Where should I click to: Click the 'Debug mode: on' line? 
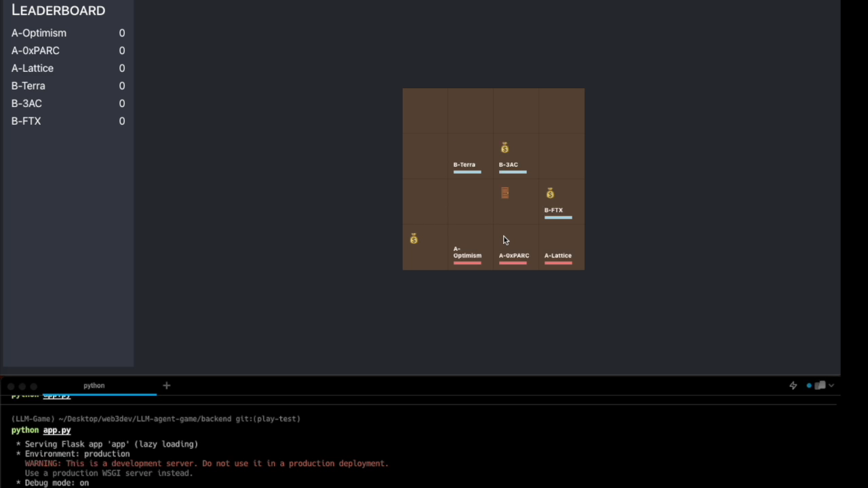pyautogui.click(x=52, y=483)
